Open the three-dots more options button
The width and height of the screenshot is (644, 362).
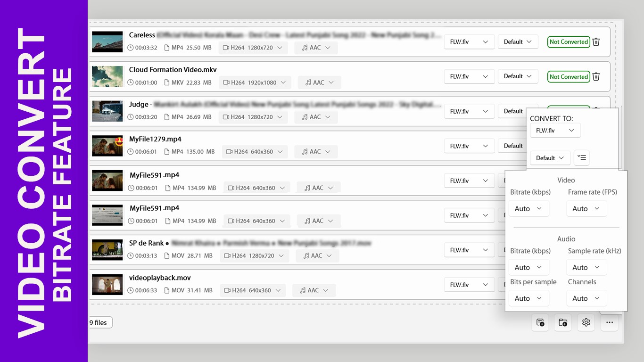pos(610,322)
